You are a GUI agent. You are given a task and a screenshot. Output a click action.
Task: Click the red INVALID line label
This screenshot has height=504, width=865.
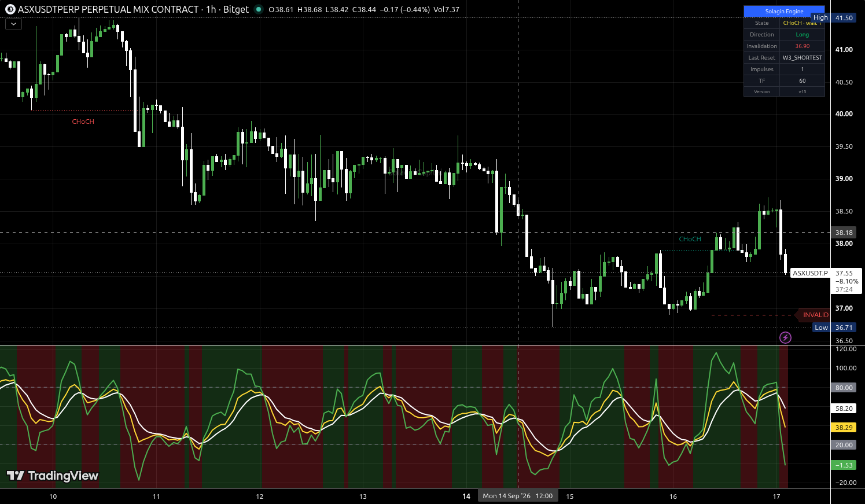(x=815, y=315)
